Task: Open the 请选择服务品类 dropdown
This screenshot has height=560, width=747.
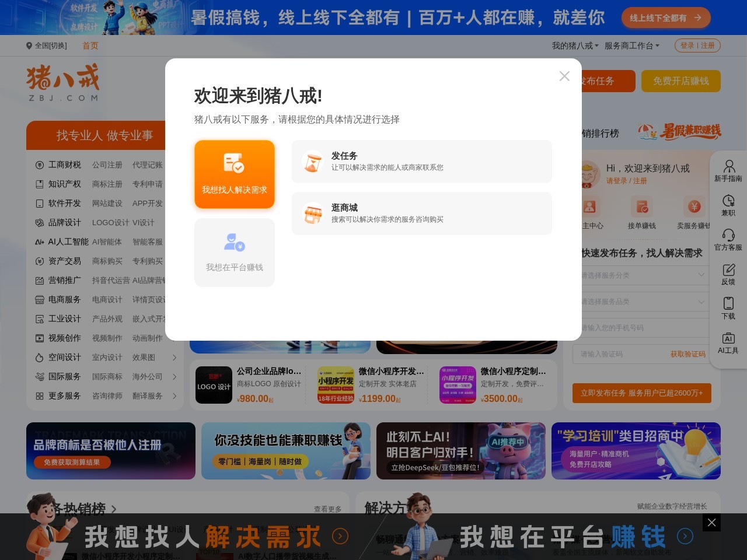Action: 642,302
